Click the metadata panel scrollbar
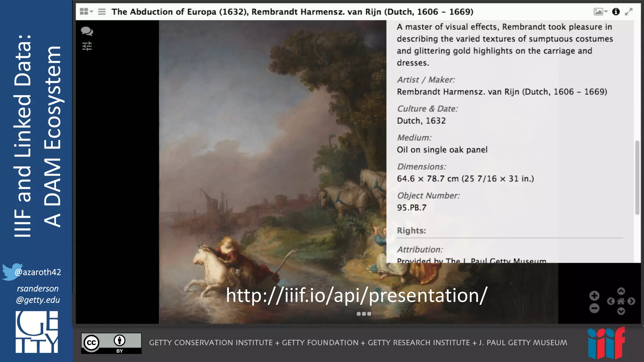This screenshot has height=362, width=644. 637,178
